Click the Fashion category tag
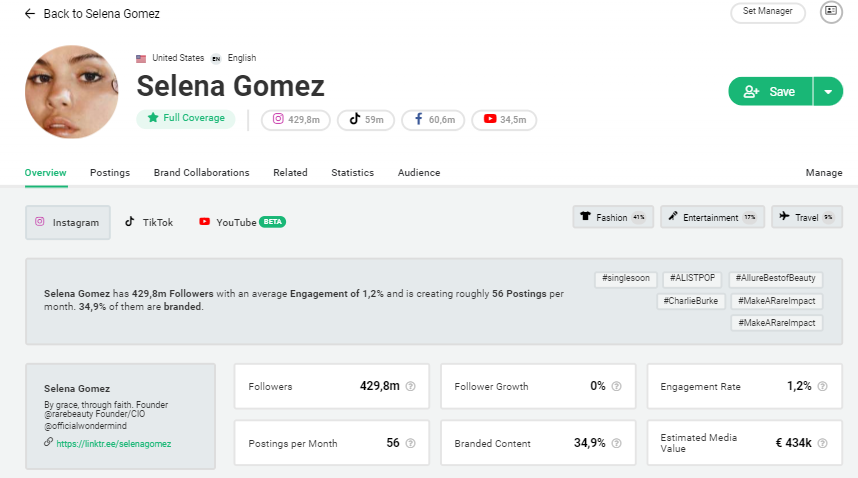 (613, 217)
